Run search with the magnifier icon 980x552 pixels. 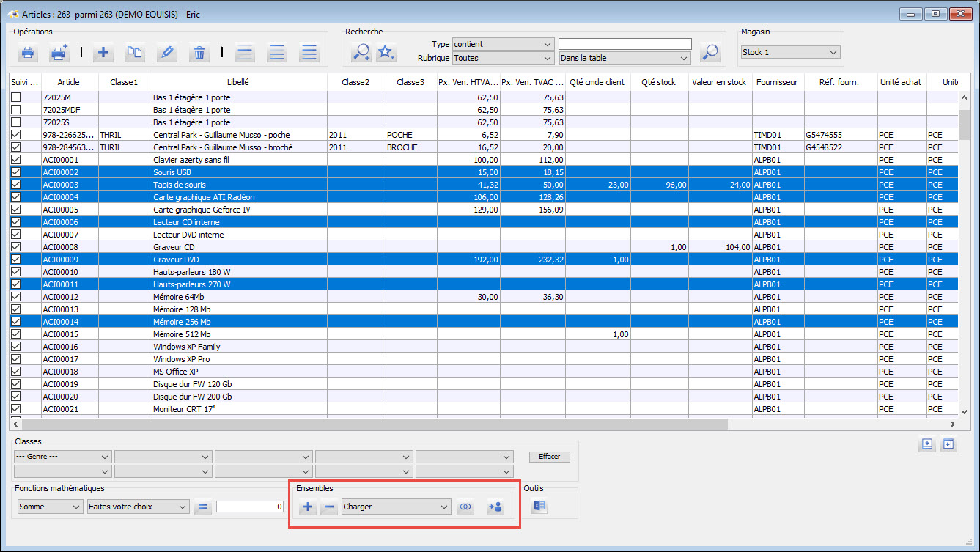(x=710, y=52)
